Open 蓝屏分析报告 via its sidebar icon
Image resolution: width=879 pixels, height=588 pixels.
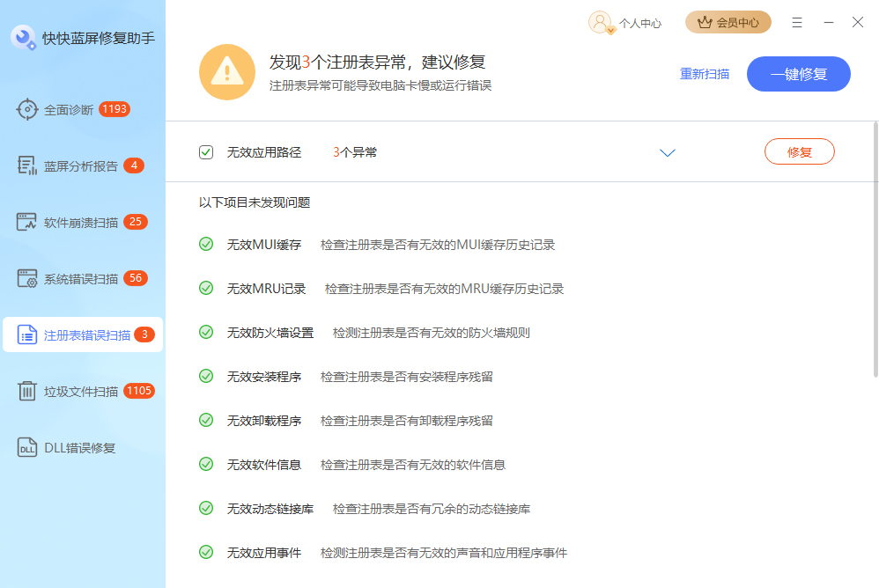[25, 165]
